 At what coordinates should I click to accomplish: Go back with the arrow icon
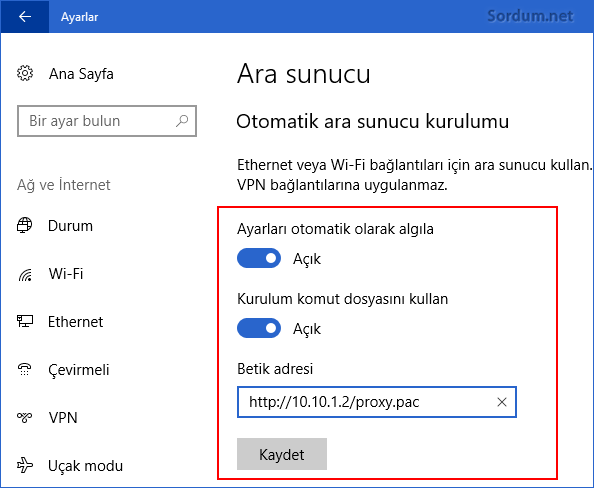point(25,16)
